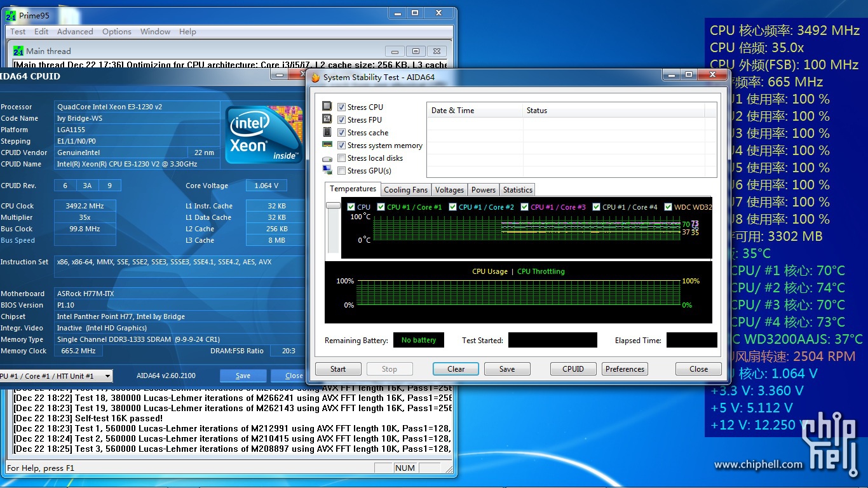
Task: Open the Window menu in Prime95
Action: (155, 32)
